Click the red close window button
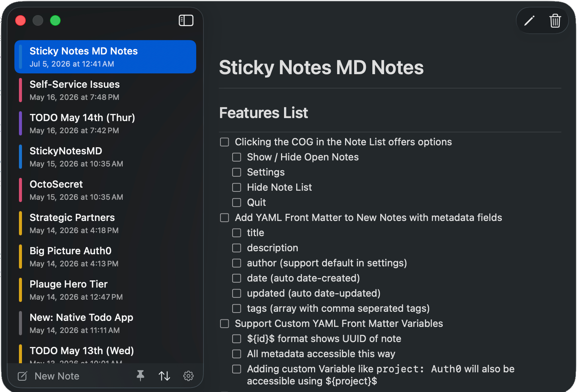Viewport: 578px width, 392px height. [20, 20]
